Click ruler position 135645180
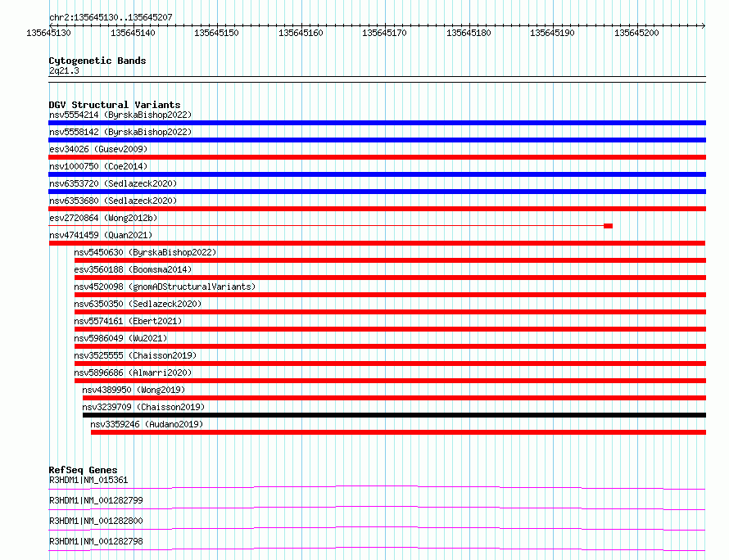The image size is (729, 560). [469, 33]
